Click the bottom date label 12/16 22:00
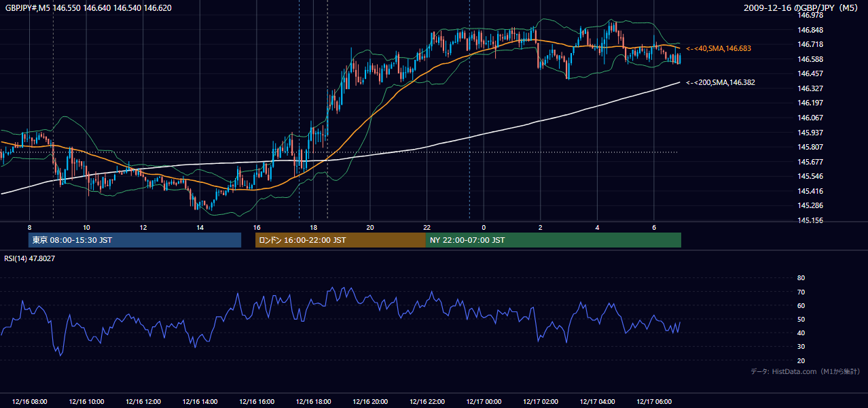 (427, 402)
